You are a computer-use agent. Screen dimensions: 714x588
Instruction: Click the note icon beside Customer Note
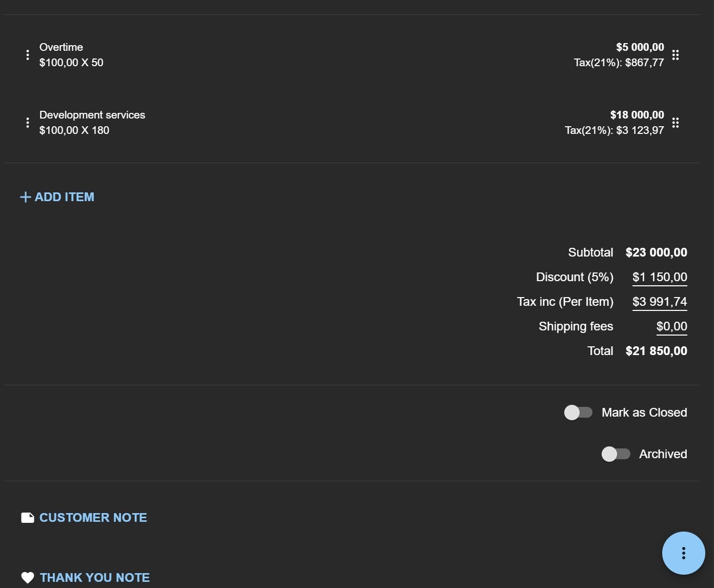point(28,518)
